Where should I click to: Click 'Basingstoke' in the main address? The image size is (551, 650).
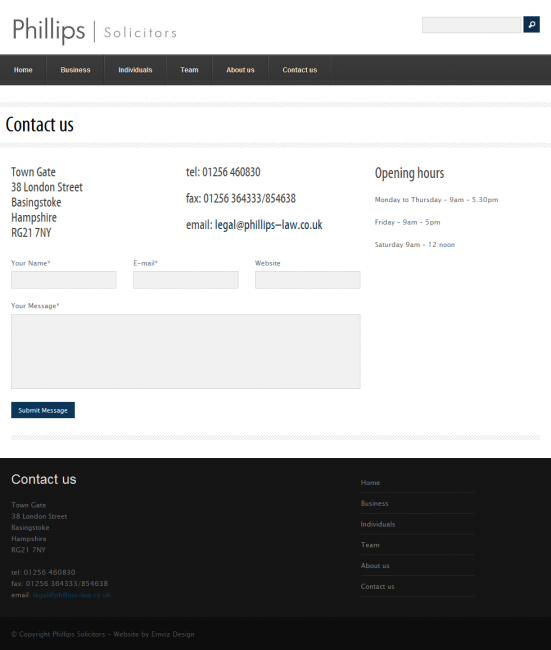coord(36,202)
